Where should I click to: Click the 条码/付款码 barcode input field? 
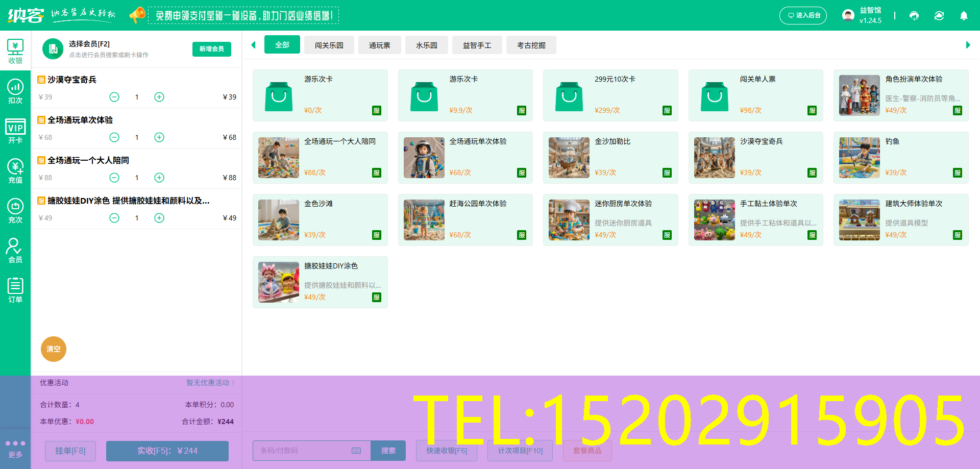coord(301,451)
